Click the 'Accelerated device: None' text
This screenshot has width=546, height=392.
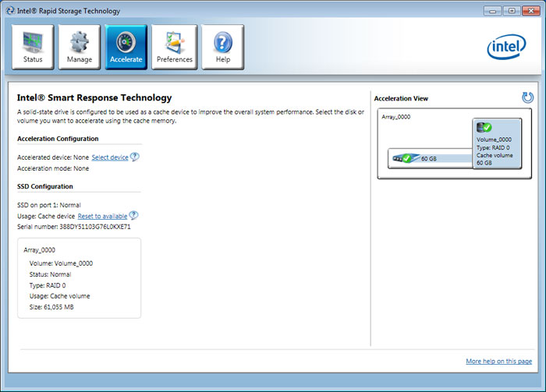[x=53, y=157]
